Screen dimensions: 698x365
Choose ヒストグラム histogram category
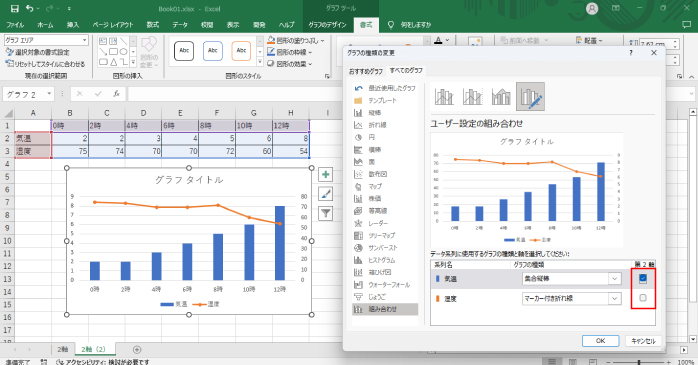[385, 260]
